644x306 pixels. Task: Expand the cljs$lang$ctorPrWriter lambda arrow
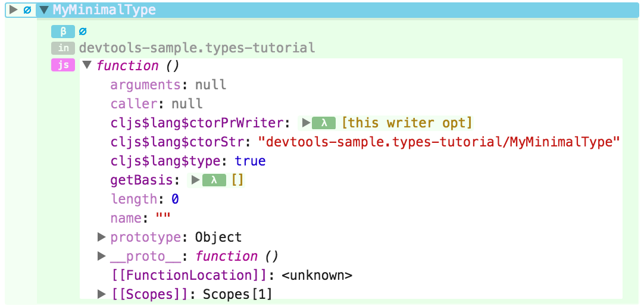click(306, 123)
